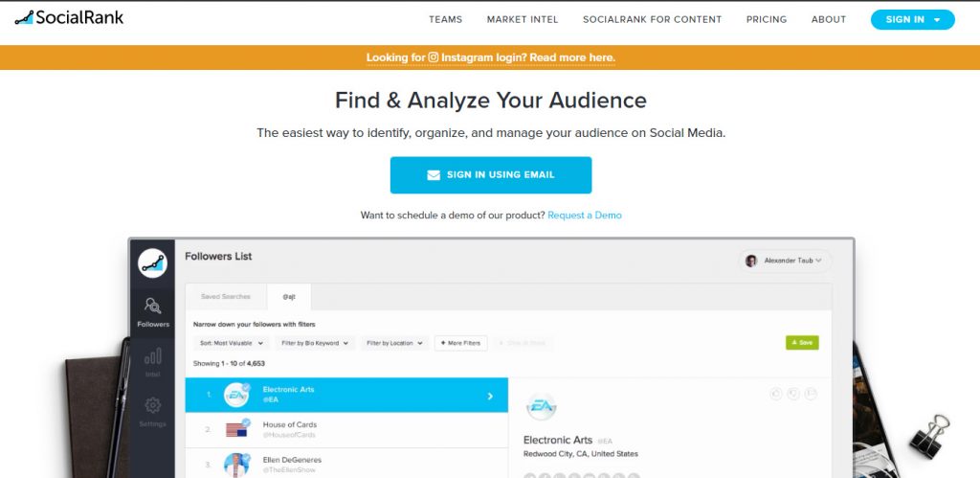Click Sign In Using Email button

pos(491,175)
